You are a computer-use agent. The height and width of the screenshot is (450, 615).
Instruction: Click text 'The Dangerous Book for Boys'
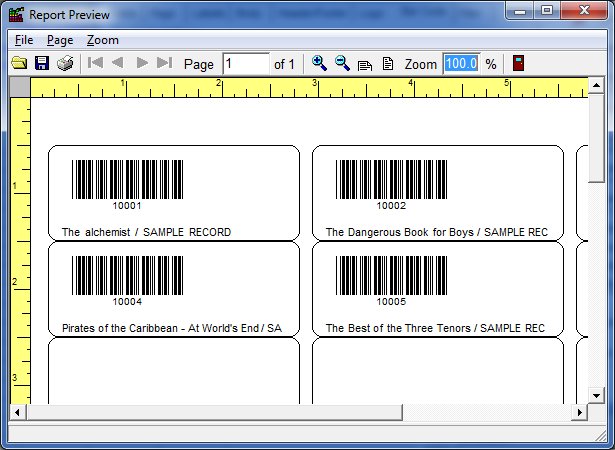tap(400, 232)
